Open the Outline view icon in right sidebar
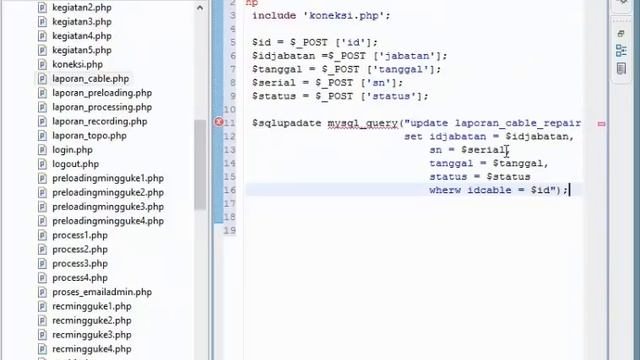The height and width of the screenshot is (360, 640). pos(621,51)
